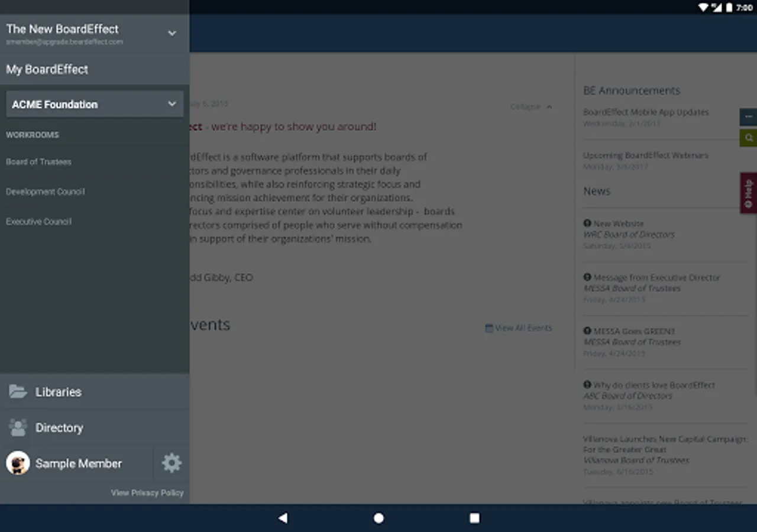This screenshot has height=532, width=757.
Task: Open MESSA Goes GREEN news item
Action: tap(634, 331)
